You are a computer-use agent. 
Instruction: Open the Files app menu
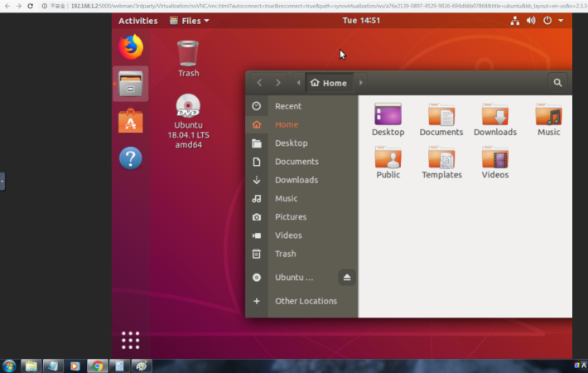tap(189, 21)
